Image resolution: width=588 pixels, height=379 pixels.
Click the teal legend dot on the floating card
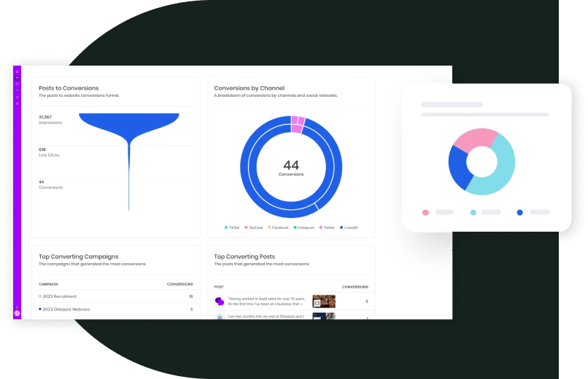(473, 212)
